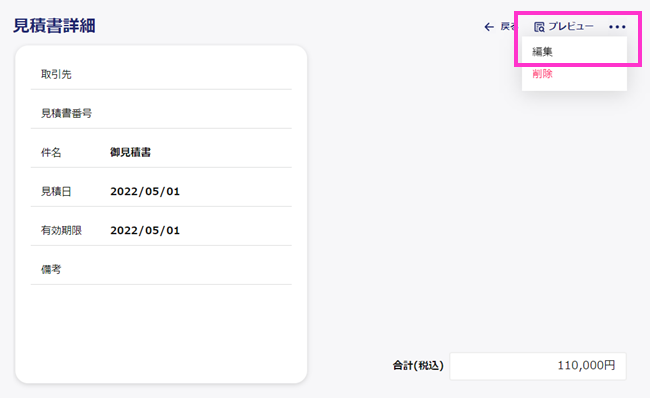Click the 合計(税込) label

(x=418, y=365)
